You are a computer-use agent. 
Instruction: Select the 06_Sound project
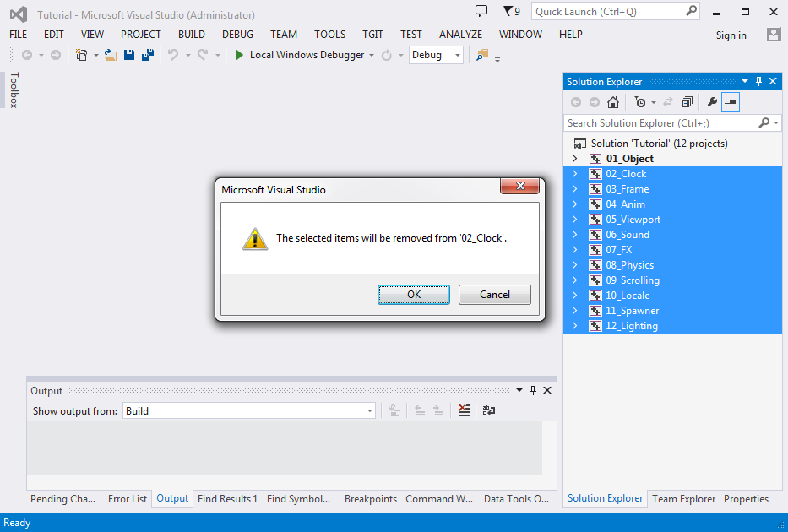[x=628, y=235]
